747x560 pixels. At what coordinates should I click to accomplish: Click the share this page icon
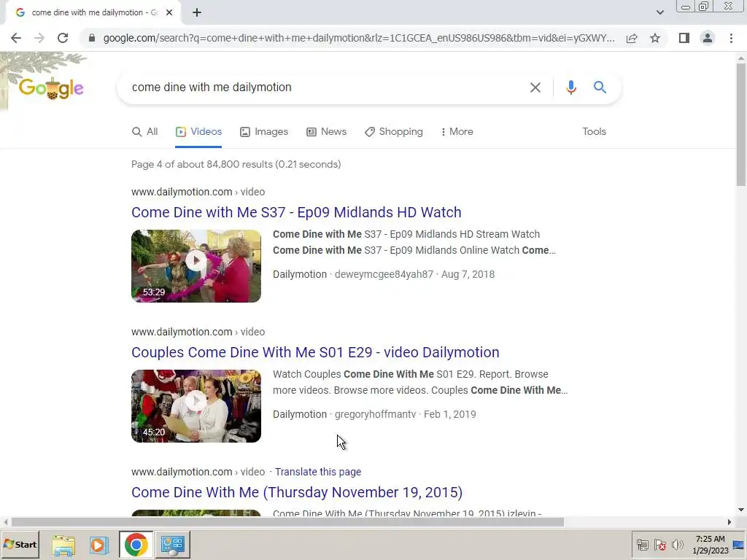pos(632,38)
